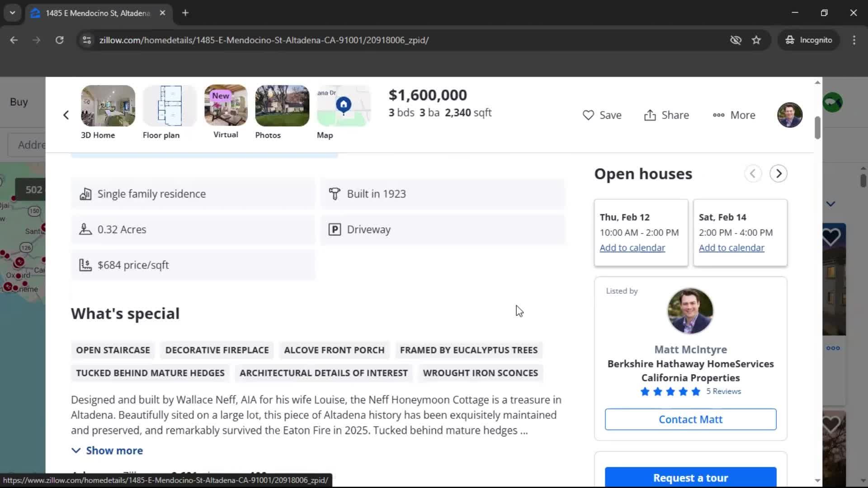Click Contact Matt
This screenshot has height=488, width=868.
pos(690,419)
